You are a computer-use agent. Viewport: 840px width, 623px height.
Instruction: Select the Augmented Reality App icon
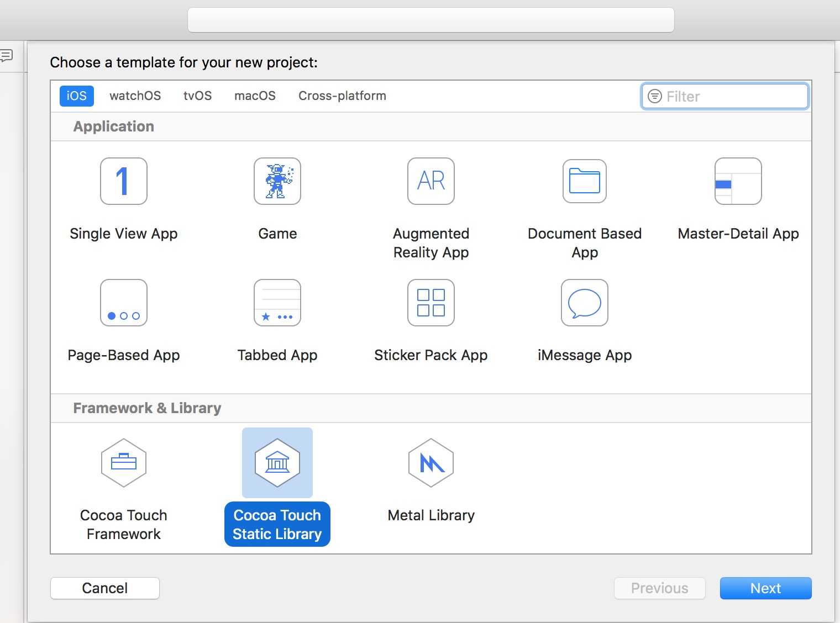point(431,181)
